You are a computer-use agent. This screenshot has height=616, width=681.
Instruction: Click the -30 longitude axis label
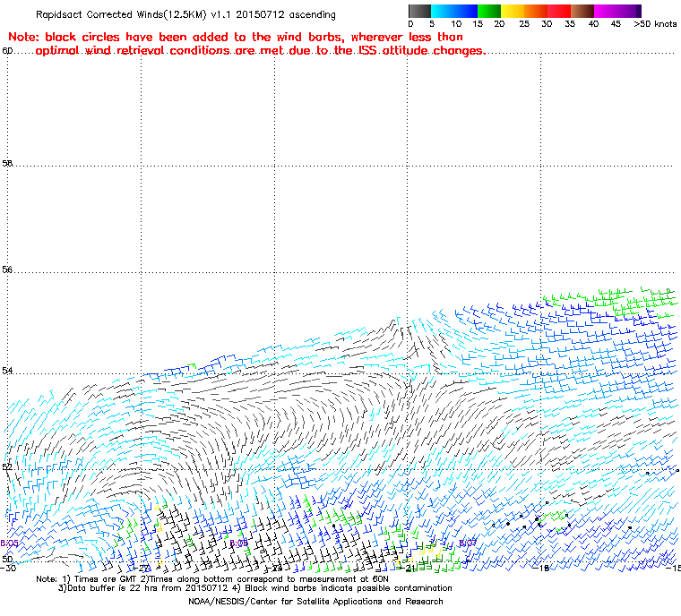8,568
